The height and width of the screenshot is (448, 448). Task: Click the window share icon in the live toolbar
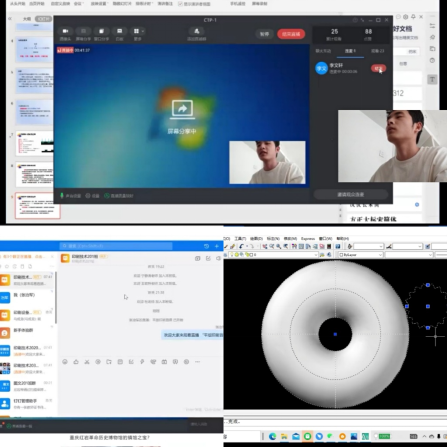(101, 31)
